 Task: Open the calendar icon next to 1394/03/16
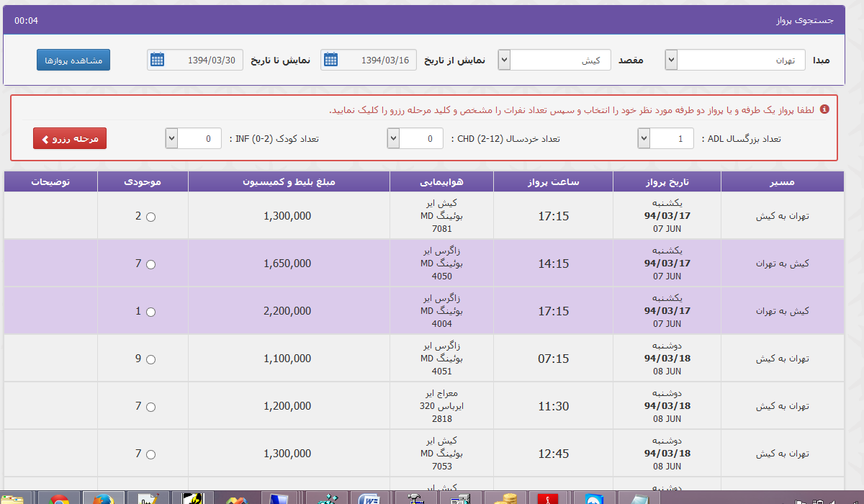332,60
